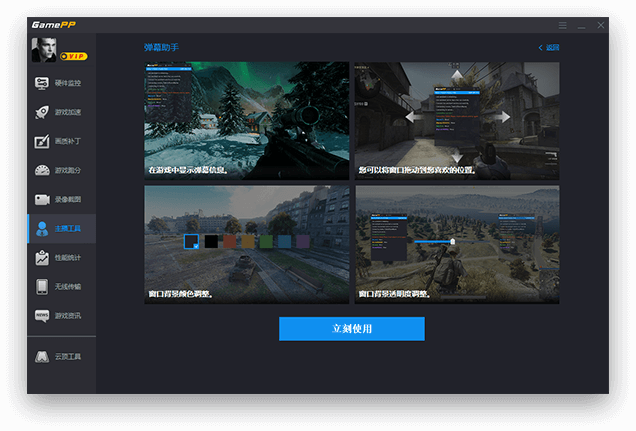Image resolution: width=636 pixels, height=431 pixels.
Task: View the 在游戏中显示弹幕信息 preview image
Action: (247, 121)
